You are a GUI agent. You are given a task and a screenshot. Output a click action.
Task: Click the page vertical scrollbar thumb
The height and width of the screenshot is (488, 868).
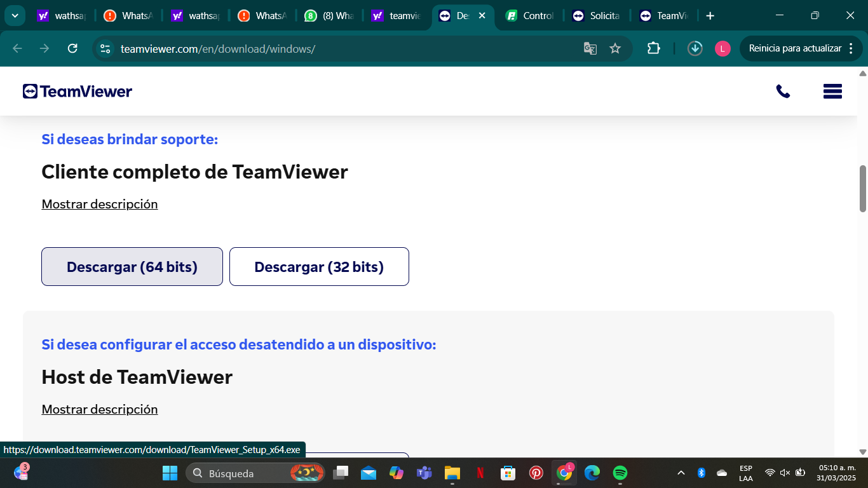click(863, 188)
